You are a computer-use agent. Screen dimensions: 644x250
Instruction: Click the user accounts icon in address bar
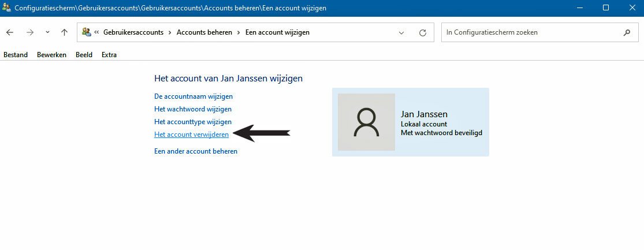click(x=86, y=32)
